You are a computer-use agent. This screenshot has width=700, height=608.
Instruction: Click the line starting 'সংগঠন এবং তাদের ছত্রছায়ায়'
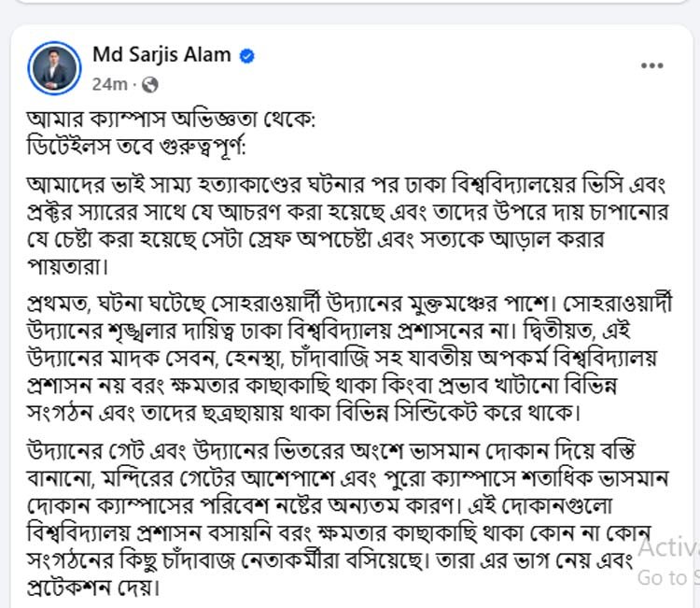tap(303, 413)
